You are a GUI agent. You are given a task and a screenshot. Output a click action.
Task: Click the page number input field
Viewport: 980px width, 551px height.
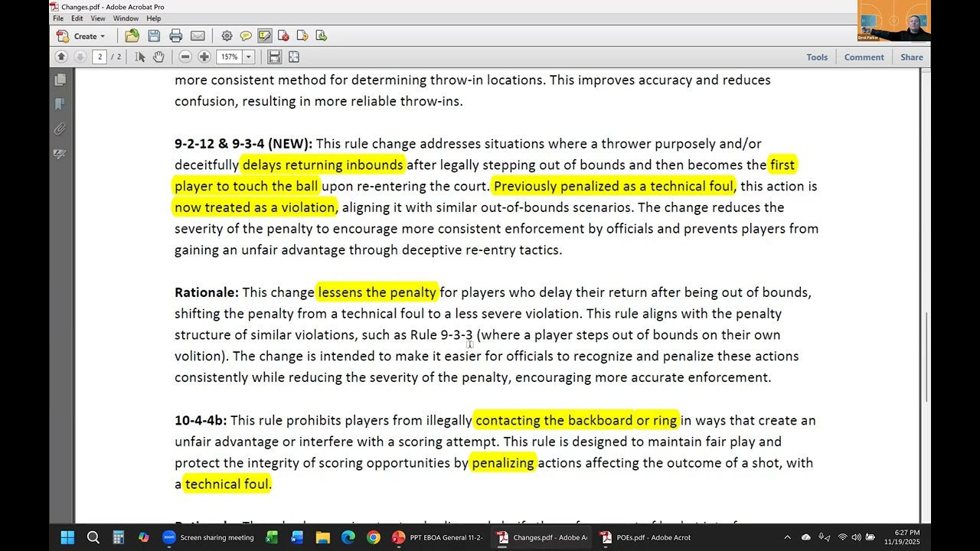click(x=100, y=57)
